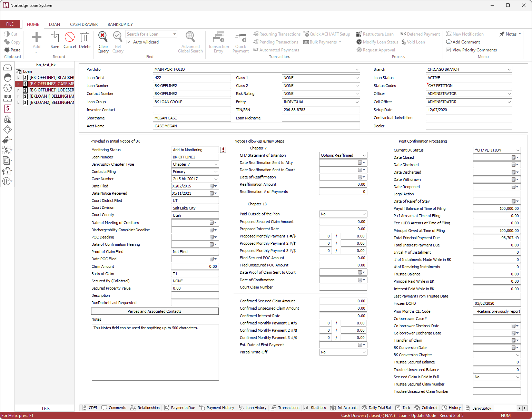Switch to CASH DRAWER ribbon tab
532x419 pixels.
(84, 24)
